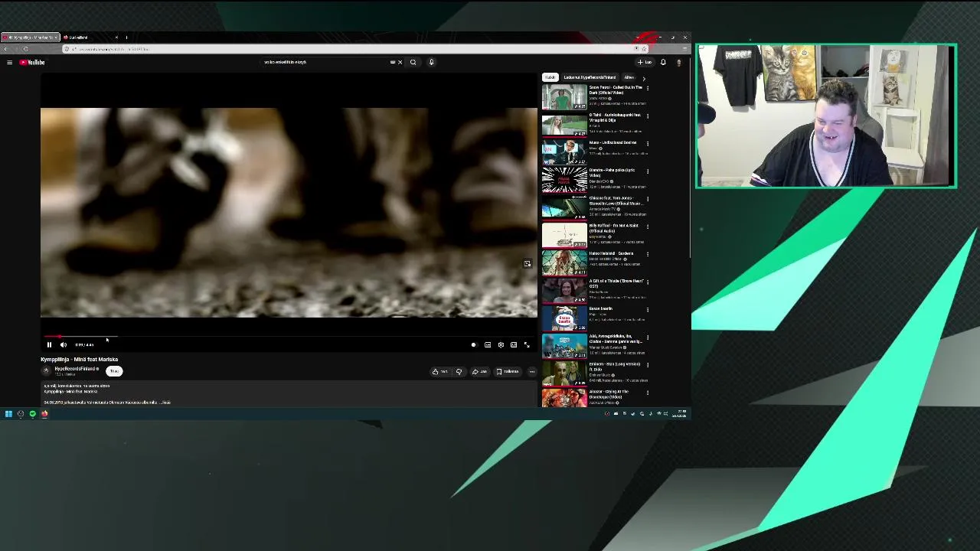The width and height of the screenshot is (980, 551).
Task: Open the Snow Patrol Called Out In The Dark thumbnail
Action: pyautogui.click(x=564, y=97)
